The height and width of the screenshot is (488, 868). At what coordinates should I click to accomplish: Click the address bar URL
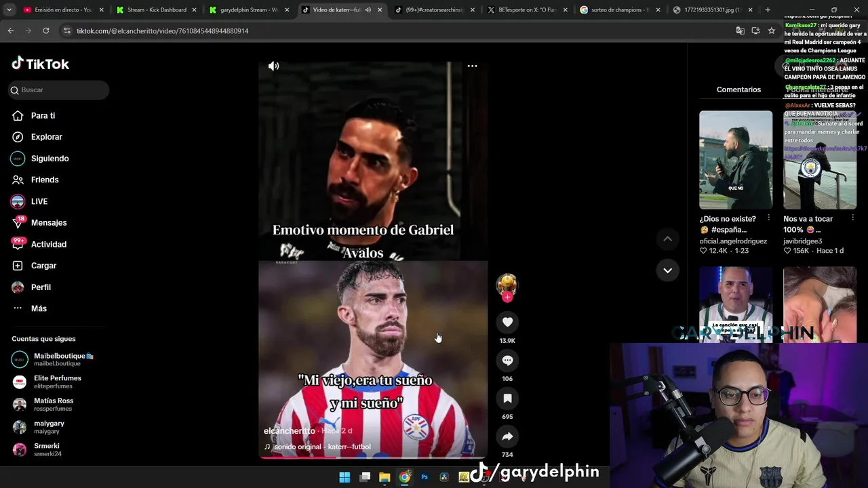pyautogui.click(x=162, y=31)
